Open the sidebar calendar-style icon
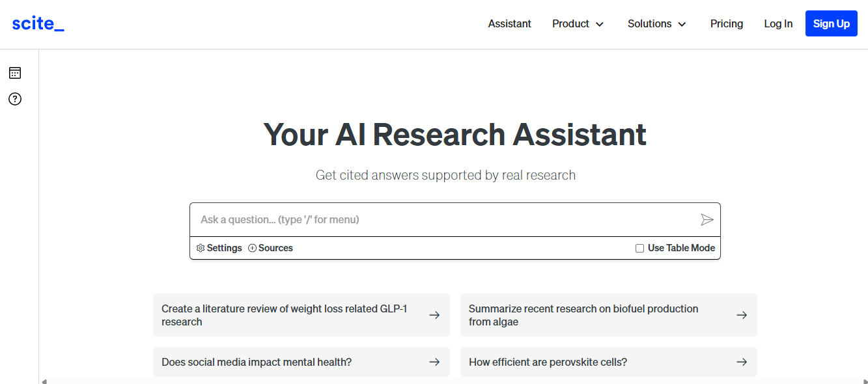 pyautogui.click(x=15, y=73)
